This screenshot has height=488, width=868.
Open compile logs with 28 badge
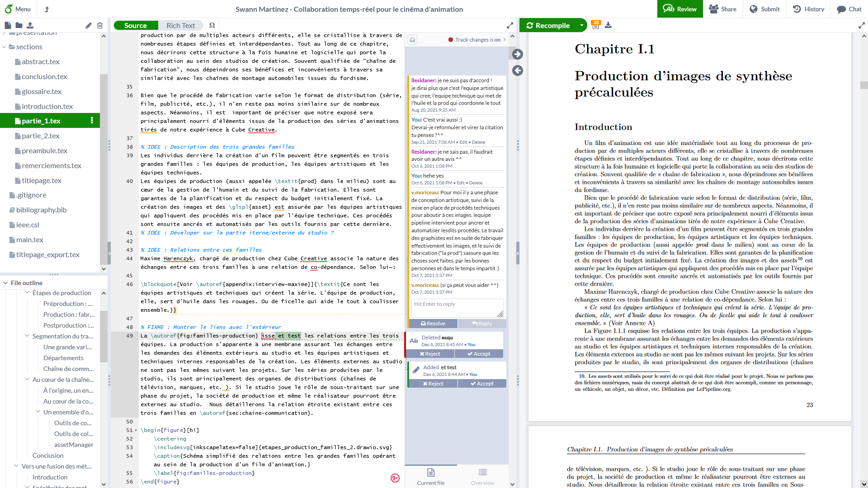point(596,25)
